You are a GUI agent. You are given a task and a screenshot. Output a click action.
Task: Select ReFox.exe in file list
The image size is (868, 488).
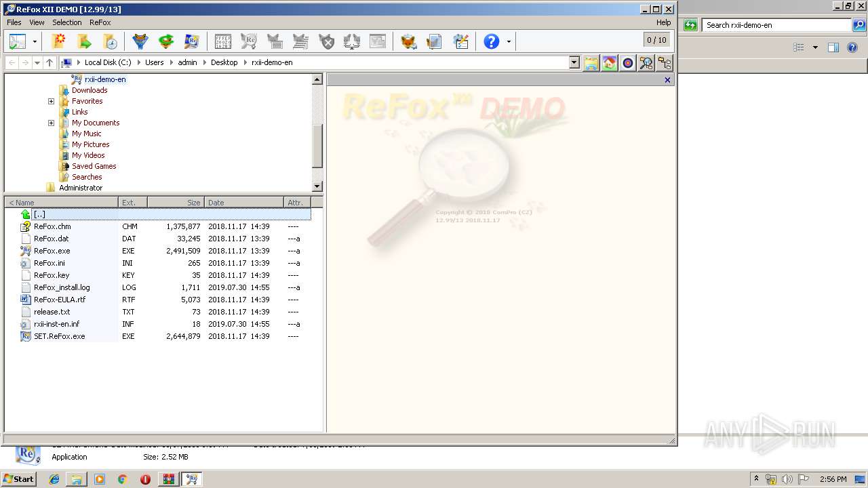[x=52, y=251]
